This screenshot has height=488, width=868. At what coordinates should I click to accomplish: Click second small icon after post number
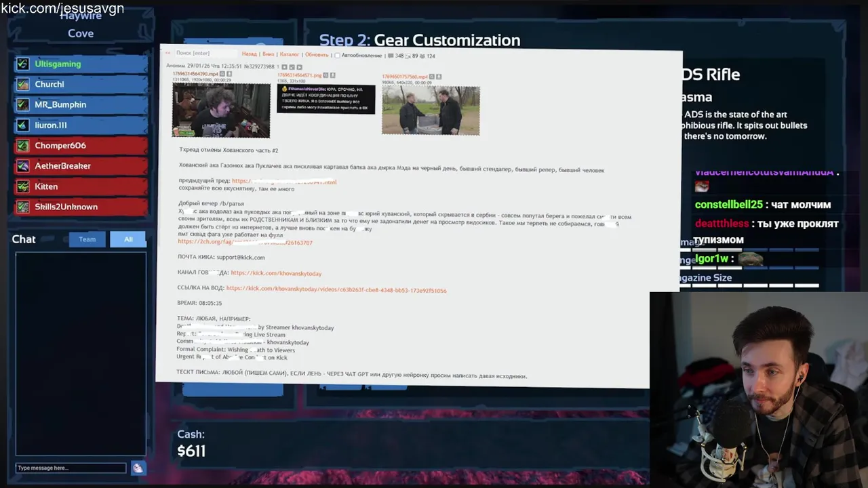[x=292, y=66]
